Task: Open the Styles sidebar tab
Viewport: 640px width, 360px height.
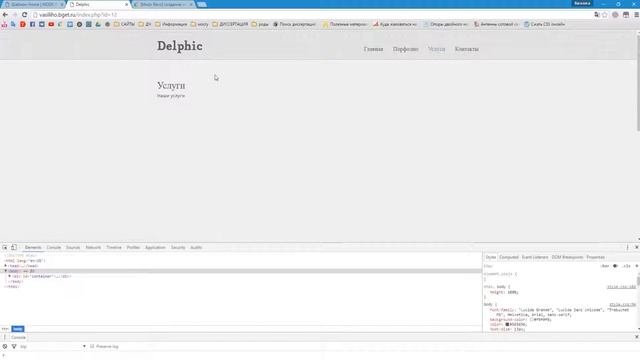Action: coord(491,257)
